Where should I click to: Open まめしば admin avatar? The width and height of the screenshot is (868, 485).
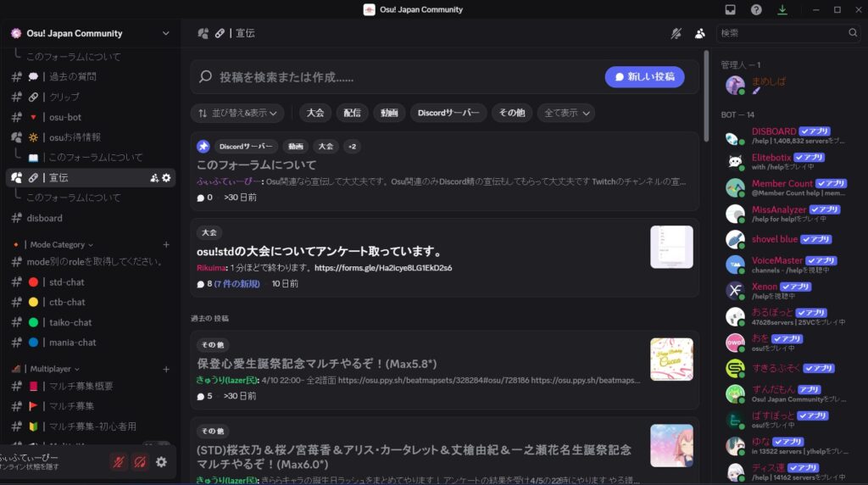click(735, 86)
